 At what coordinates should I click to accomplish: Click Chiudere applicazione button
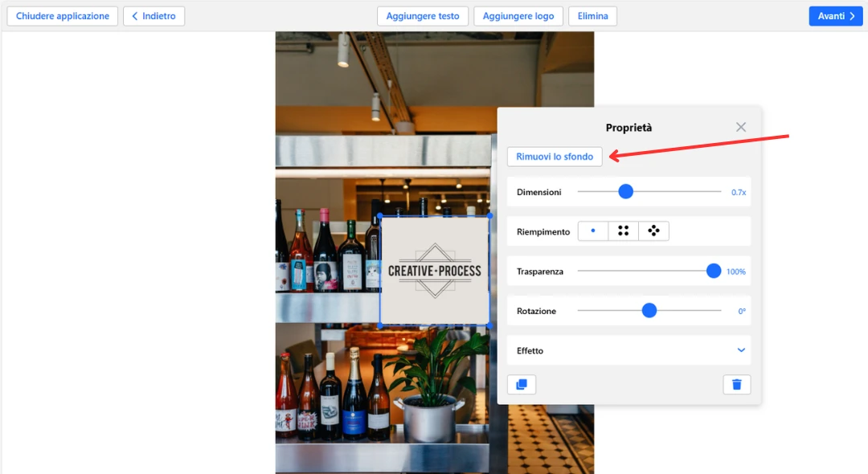pyautogui.click(x=63, y=16)
